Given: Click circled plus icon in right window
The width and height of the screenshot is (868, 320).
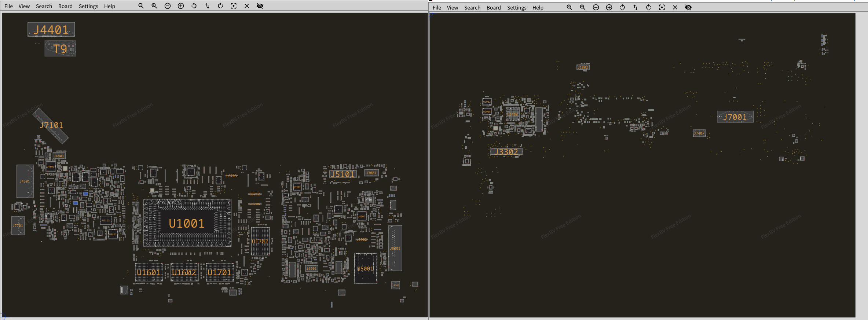Looking at the screenshot, I should 609,7.
